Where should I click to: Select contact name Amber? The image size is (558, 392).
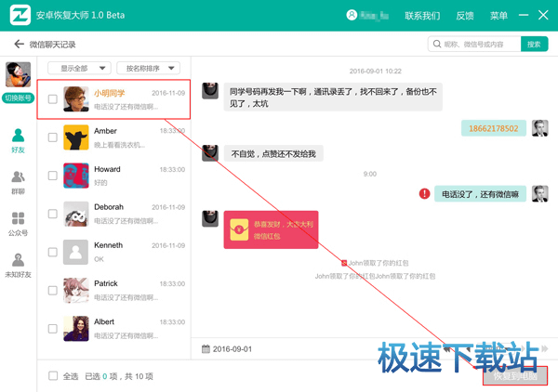105,131
